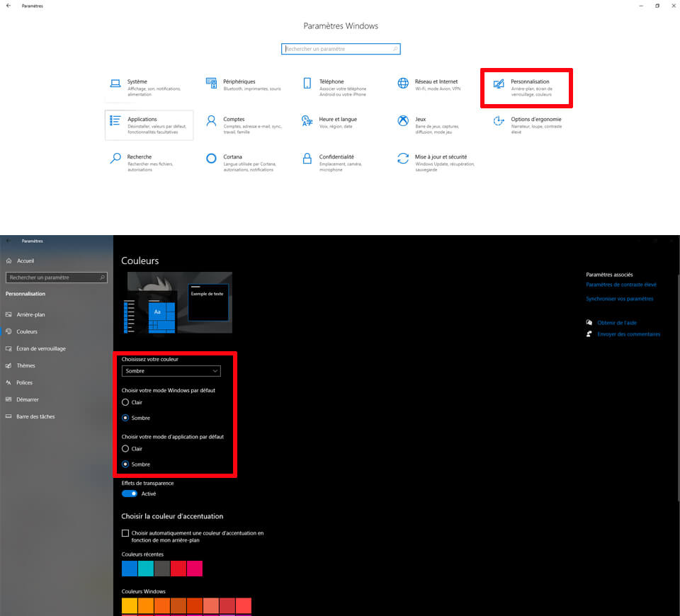The height and width of the screenshot is (616, 680).
Task: Open Téléphone via phone icon
Action: tap(307, 83)
